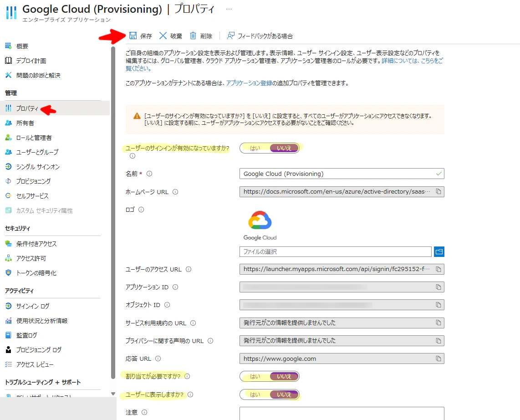Click info icon beside ユーザーのアクセス URL
520x420 pixels.
[x=189, y=269]
